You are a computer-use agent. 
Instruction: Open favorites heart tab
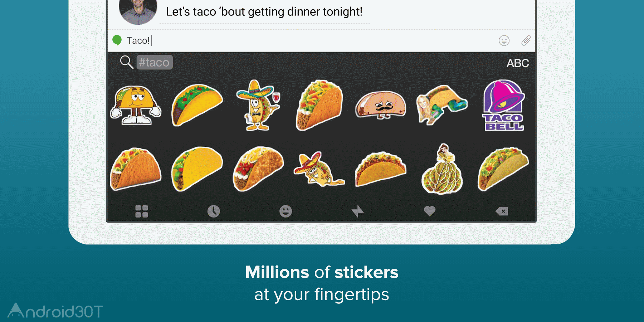click(x=430, y=211)
